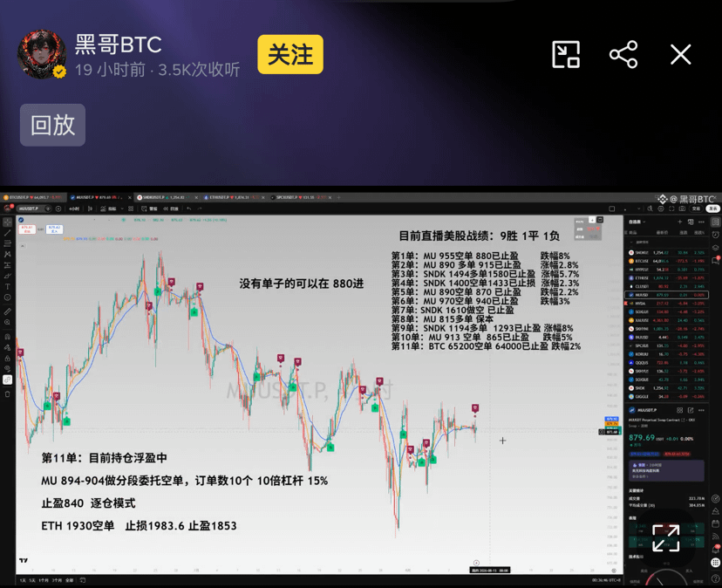Viewport: 722px width, 588px height.
Task: Minimize the replay to picture-in-picture
Action: (x=565, y=54)
